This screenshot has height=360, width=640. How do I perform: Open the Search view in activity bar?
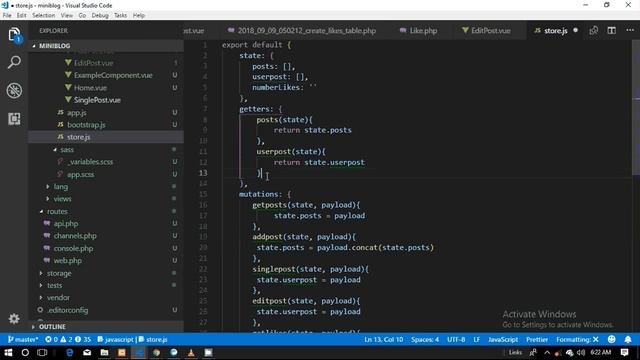(x=14, y=62)
